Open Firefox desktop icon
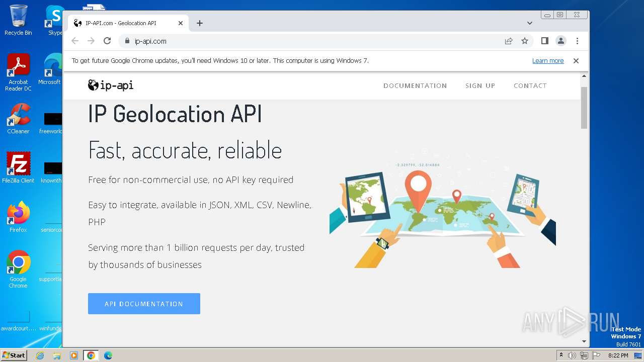The height and width of the screenshot is (362, 644). pyautogui.click(x=18, y=217)
